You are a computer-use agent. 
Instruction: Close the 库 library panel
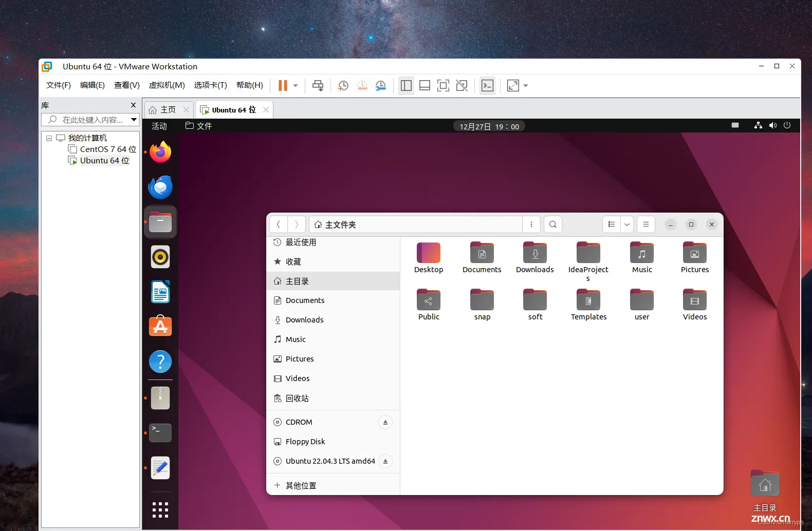click(134, 105)
